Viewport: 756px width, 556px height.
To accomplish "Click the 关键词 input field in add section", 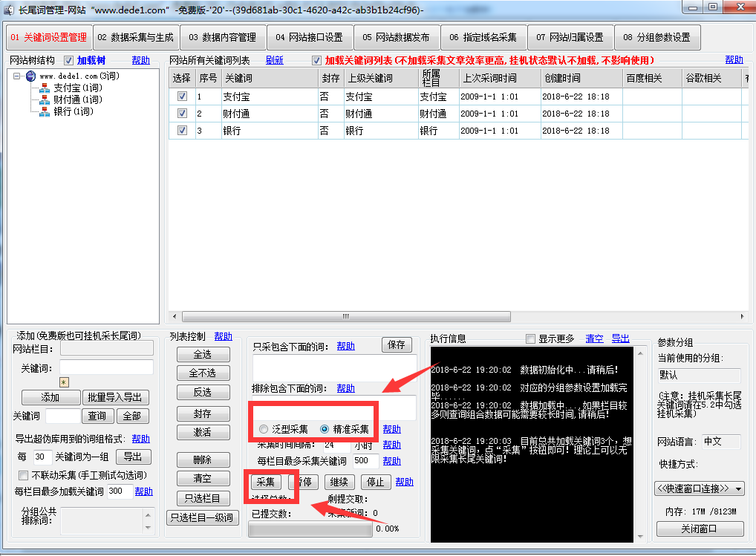I will point(106,367).
